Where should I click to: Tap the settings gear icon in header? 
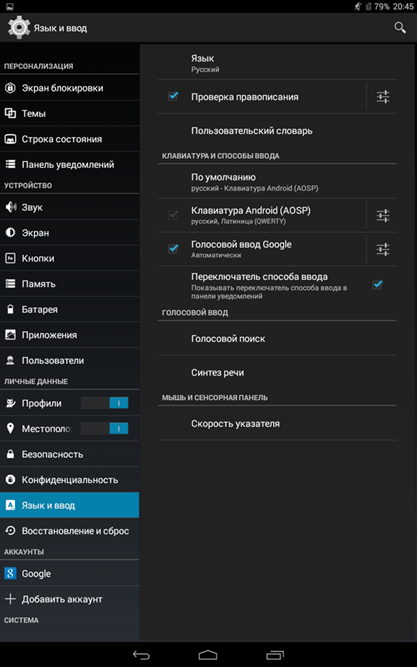click(19, 28)
